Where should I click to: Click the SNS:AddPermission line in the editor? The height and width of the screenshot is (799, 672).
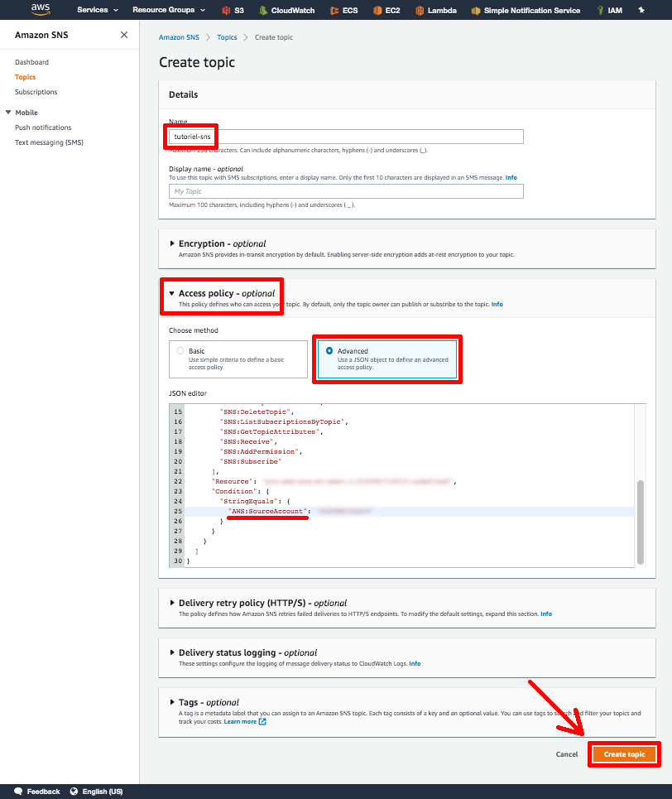click(261, 451)
